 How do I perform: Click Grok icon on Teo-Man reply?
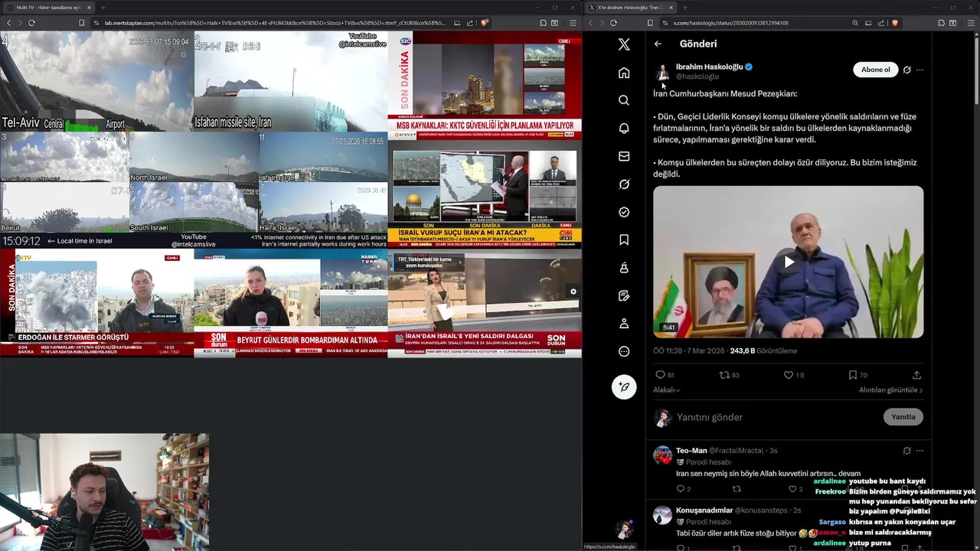point(906,451)
